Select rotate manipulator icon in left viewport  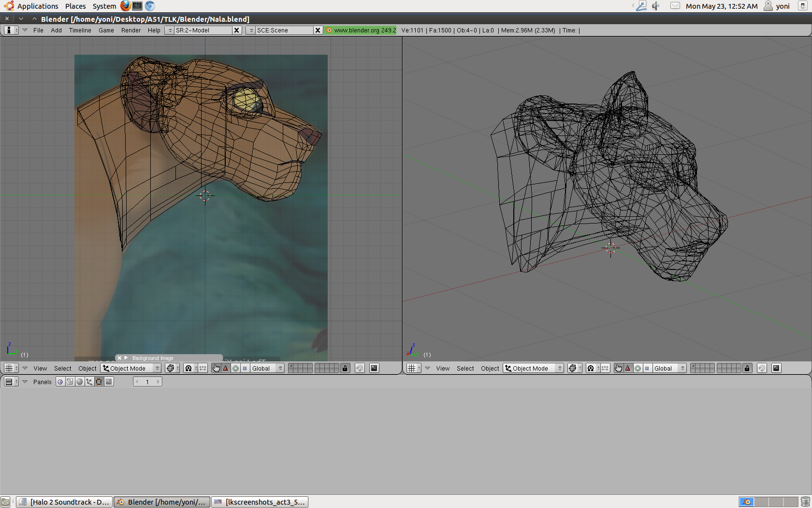[235, 368]
